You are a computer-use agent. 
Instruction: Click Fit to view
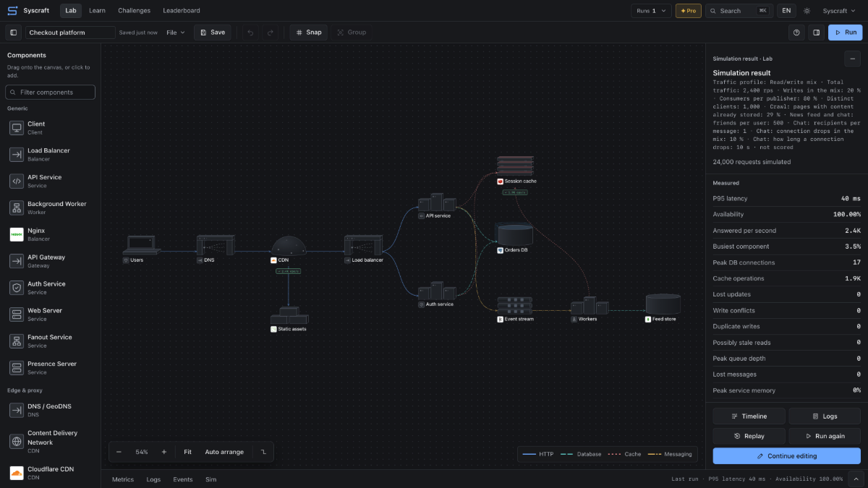(187, 452)
